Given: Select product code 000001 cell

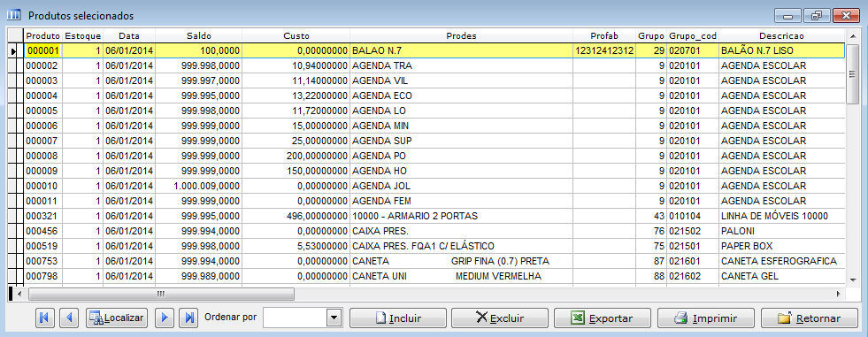Looking at the screenshot, I should point(43,51).
